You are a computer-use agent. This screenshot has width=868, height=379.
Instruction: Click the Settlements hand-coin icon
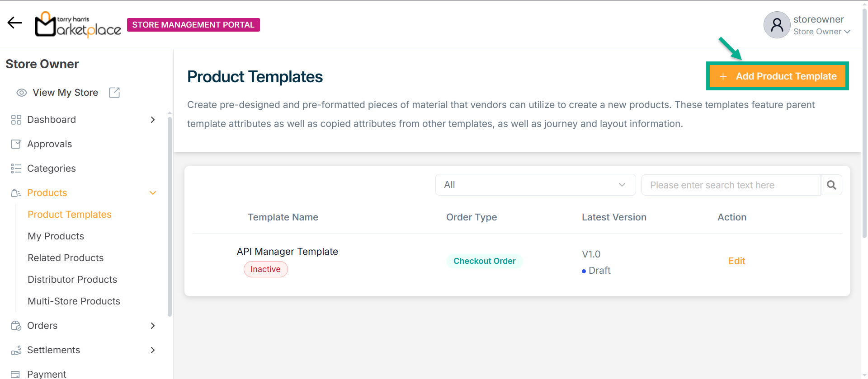[16, 350]
